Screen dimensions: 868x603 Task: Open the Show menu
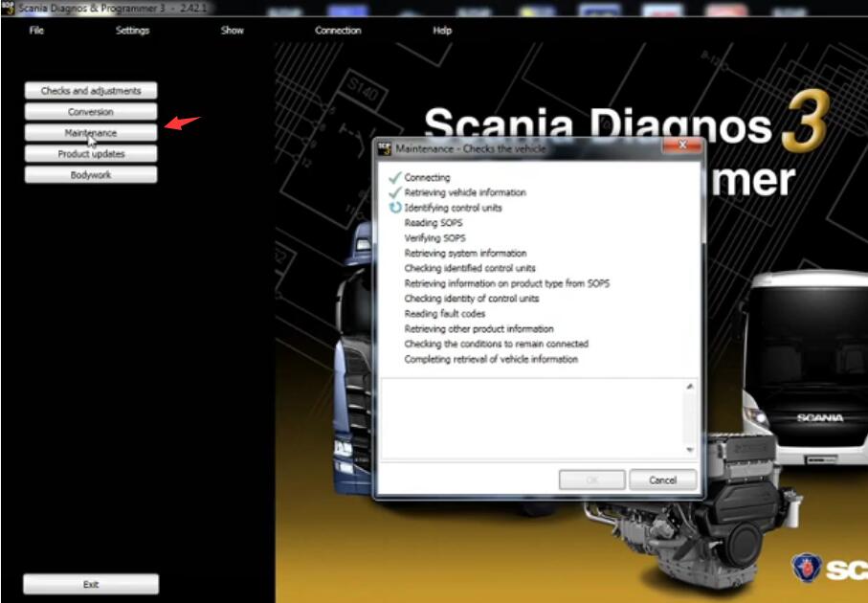click(x=232, y=31)
